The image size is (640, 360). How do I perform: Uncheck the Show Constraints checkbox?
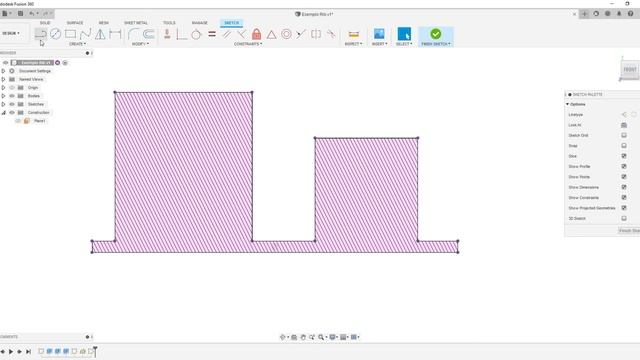[x=624, y=198]
